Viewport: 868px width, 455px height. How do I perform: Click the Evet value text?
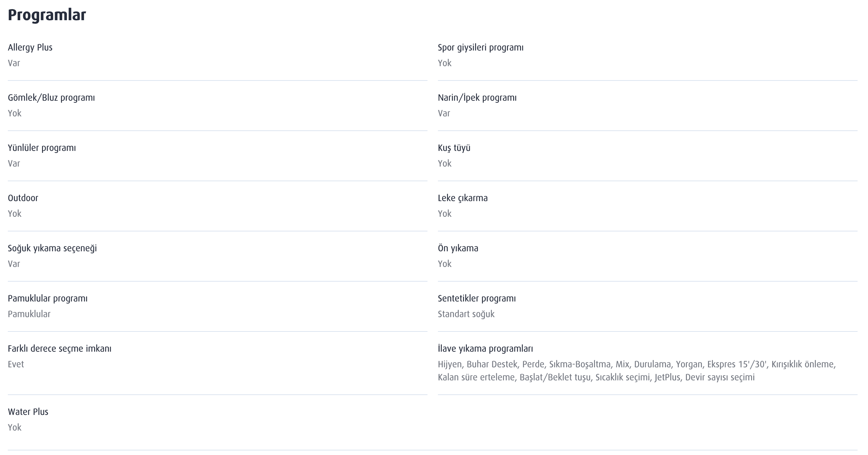coord(16,364)
